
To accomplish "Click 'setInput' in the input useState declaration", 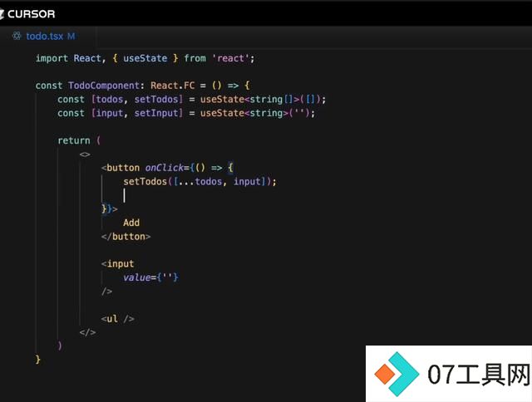I will (156, 113).
